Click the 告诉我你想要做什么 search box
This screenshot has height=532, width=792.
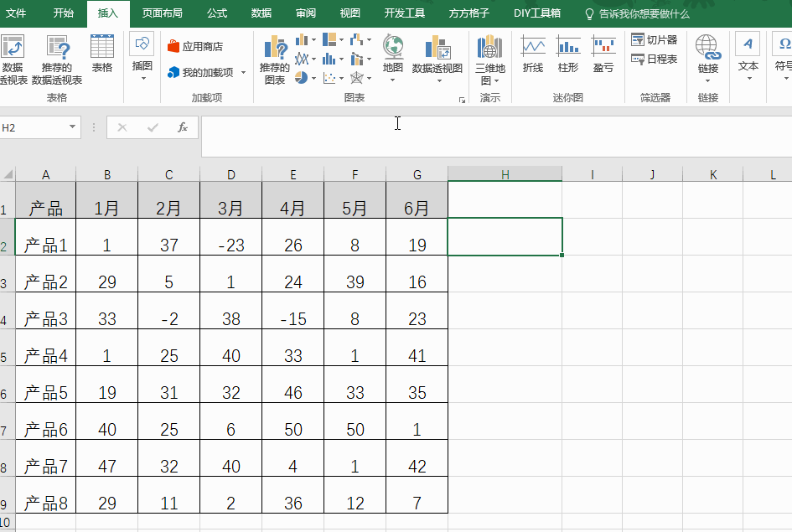(636, 13)
